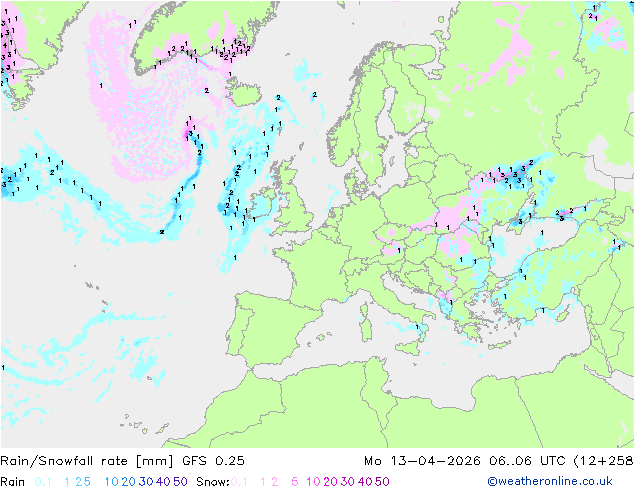This screenshot has height=490, width=634.
Task: Click the Snow legend value 50
Action: tap(382, 482)
